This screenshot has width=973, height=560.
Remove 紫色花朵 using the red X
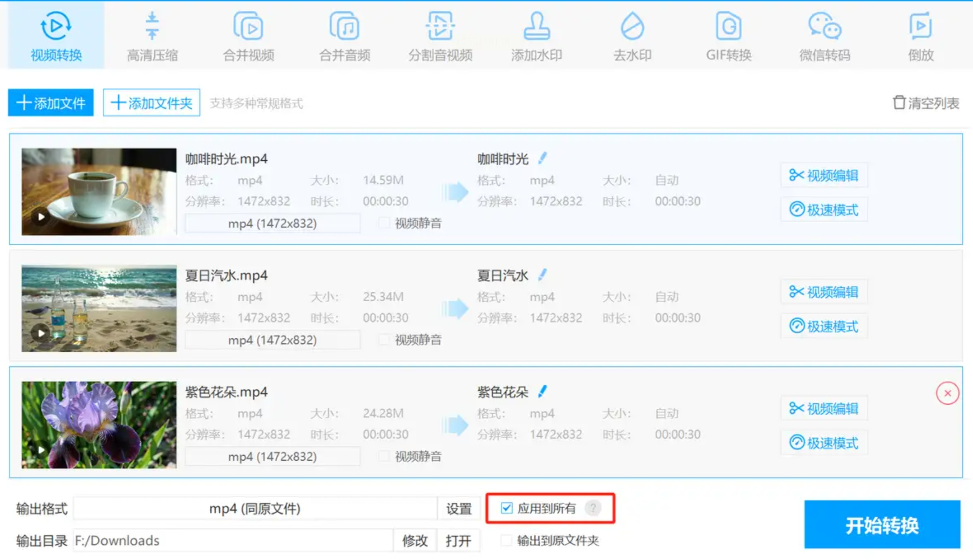947,393
